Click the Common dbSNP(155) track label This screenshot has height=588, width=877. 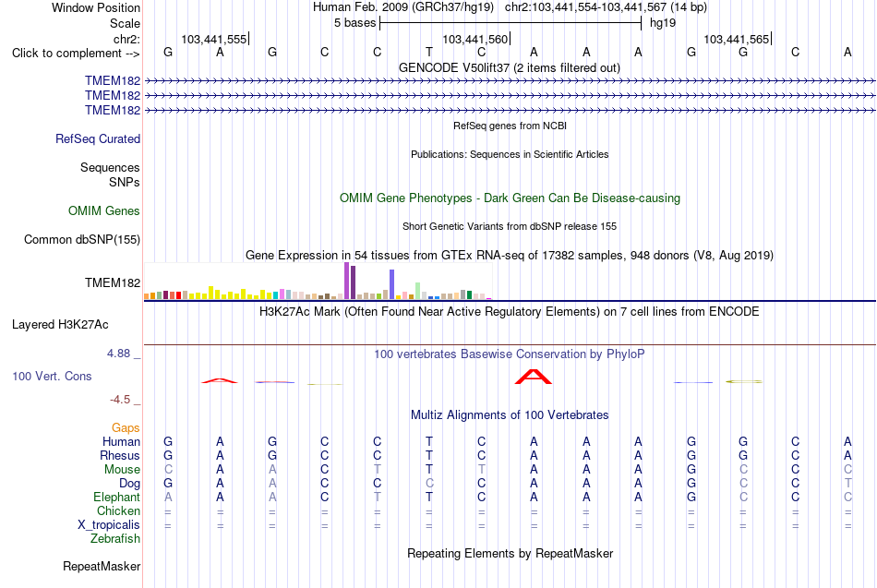[82, 239]
